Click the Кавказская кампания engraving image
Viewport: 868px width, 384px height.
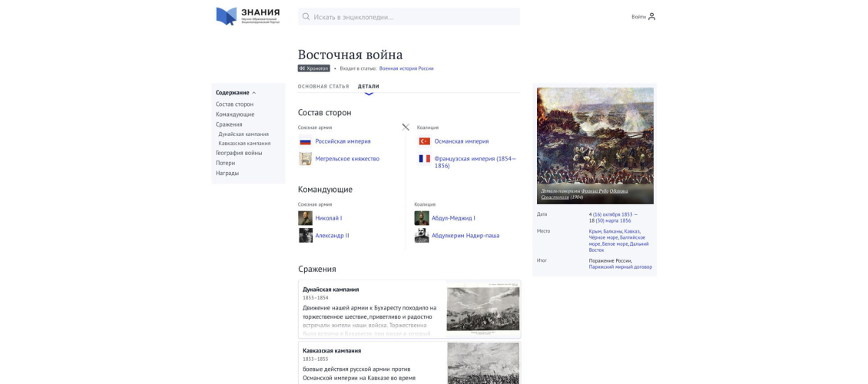[x=483, y=363]
